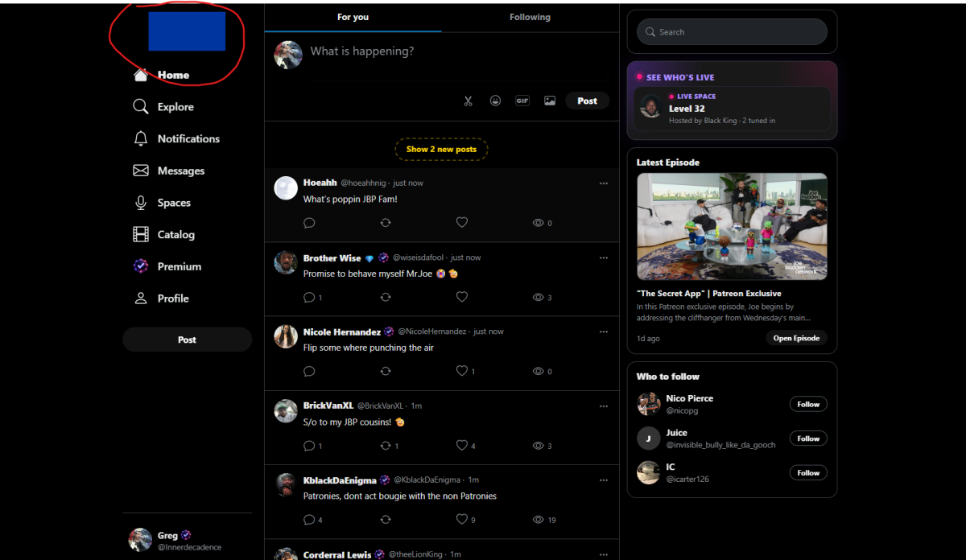Show 2 new posts
The height and width of the screenshot is (560, 966).
tap(441, 149)
